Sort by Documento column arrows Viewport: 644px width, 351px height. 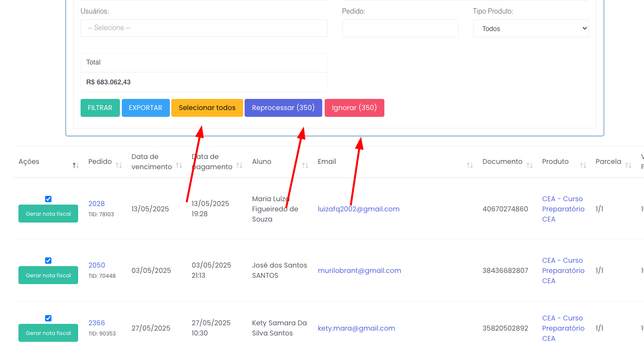click(x=529, y=166)
